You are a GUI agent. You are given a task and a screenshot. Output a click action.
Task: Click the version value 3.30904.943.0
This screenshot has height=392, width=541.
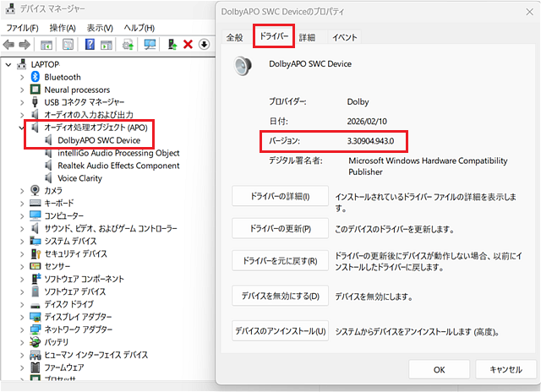370,141
